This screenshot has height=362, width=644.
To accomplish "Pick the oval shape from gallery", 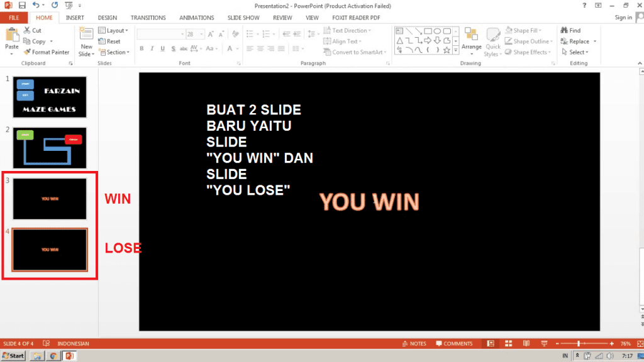I will click(437, 31).
